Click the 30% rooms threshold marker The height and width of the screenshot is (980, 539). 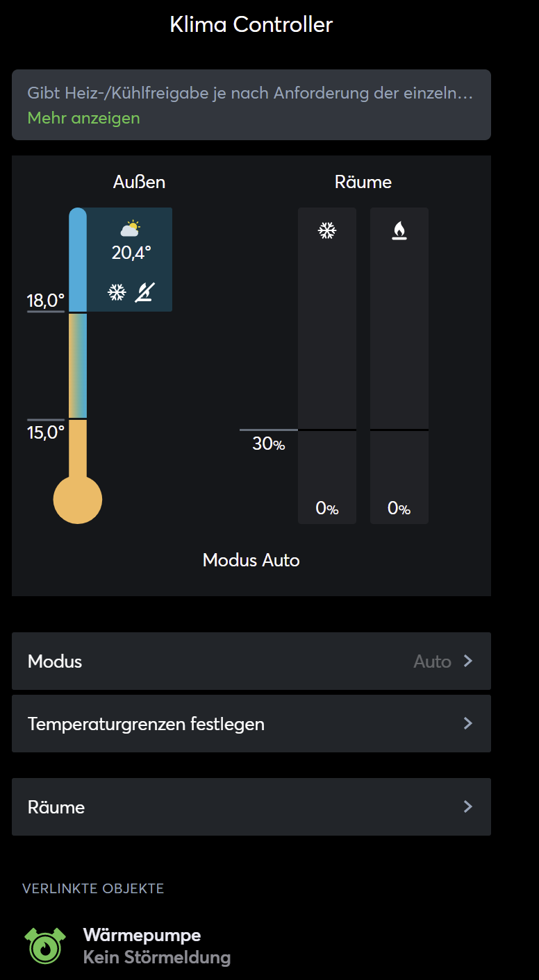click(268, 443)
